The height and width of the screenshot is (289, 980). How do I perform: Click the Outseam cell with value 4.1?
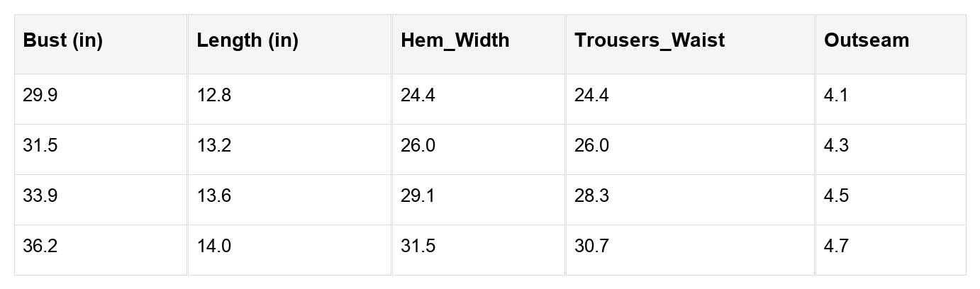[836, 95]
